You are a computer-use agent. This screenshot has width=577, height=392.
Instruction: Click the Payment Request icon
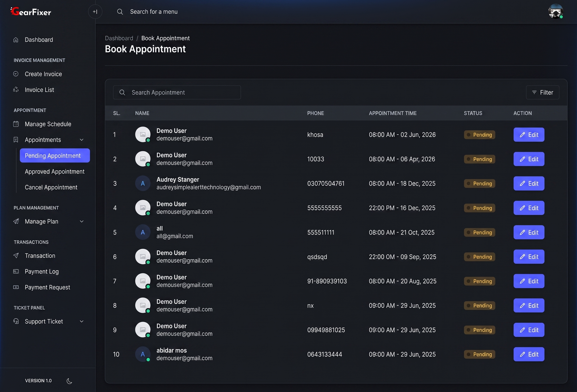[16, 287]
